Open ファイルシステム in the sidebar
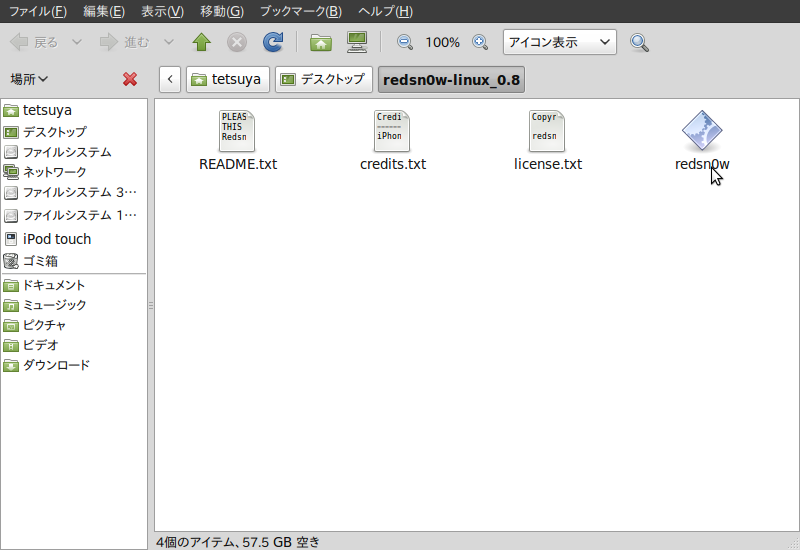This screenshot has width=800, height=550. (x=74, y=152)
